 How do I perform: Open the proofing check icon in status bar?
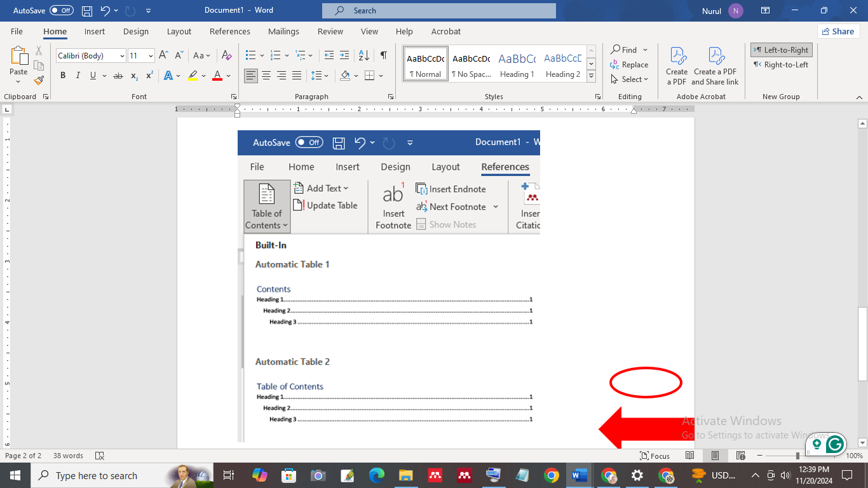pos(99,456)
